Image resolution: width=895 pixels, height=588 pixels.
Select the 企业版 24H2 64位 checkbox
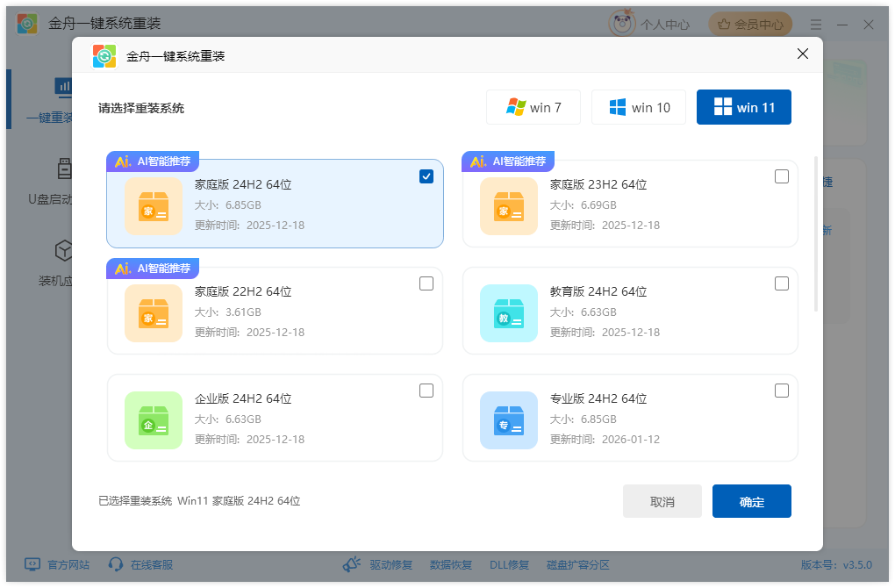pos(426,390)
